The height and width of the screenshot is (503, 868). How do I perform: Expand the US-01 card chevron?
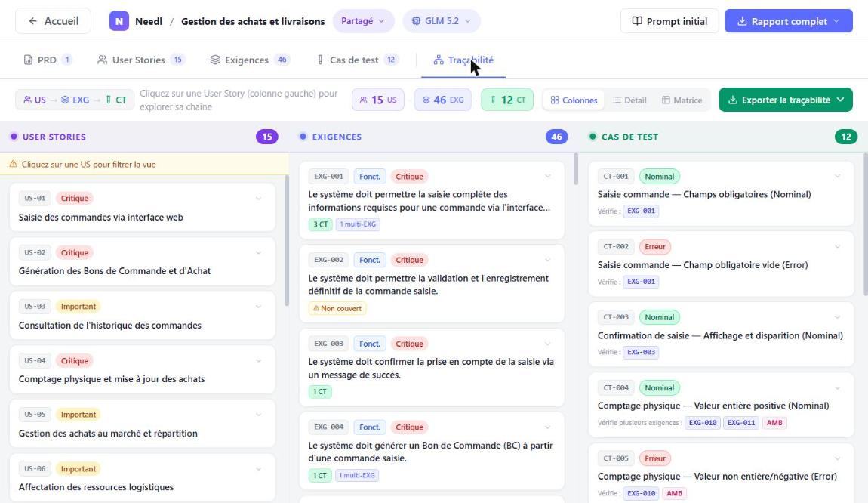click(x=259, y=199)
